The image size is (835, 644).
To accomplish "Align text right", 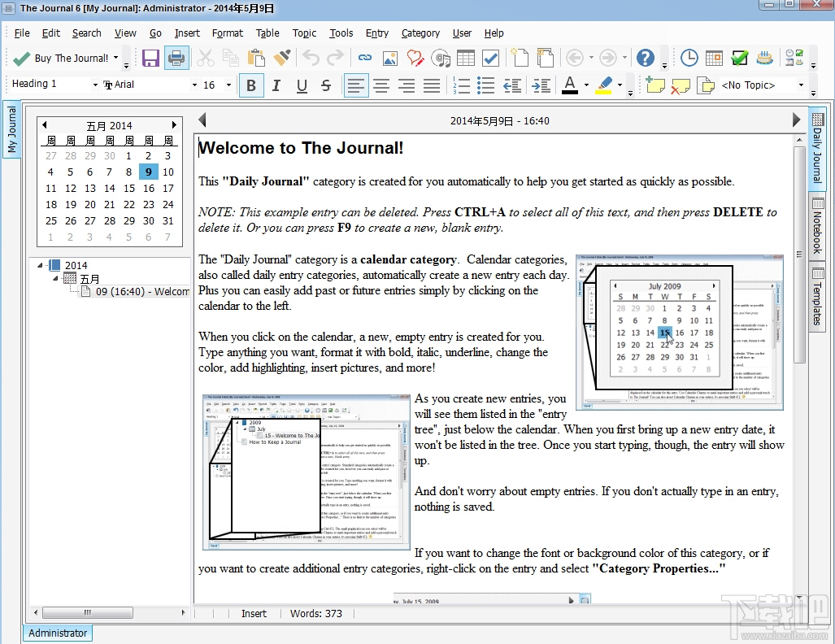I will 407,85.
